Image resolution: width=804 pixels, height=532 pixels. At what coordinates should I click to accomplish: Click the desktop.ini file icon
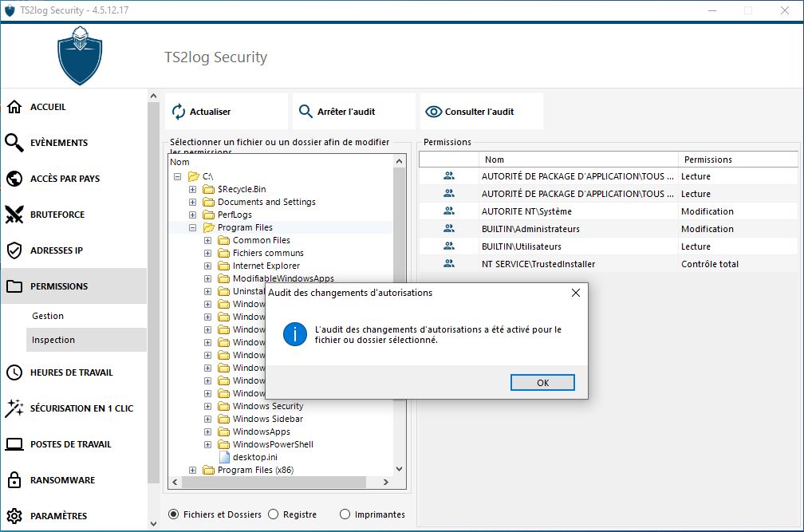pos(224,457)
